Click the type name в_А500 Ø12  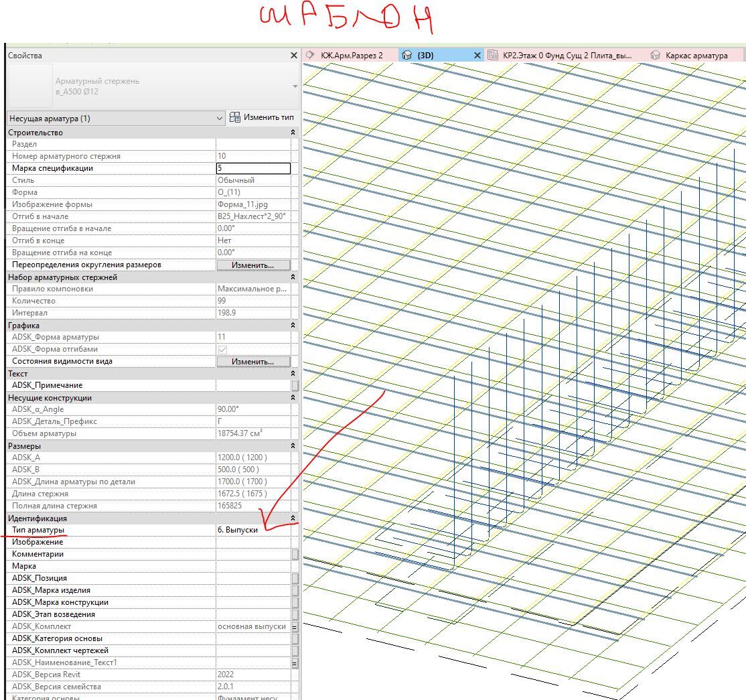(x=76, y=92)
